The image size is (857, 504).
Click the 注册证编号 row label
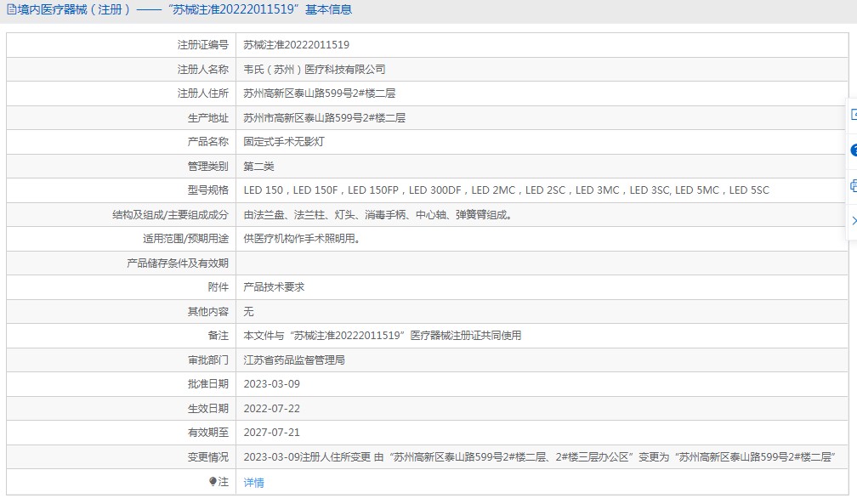(x=202, y=45)
